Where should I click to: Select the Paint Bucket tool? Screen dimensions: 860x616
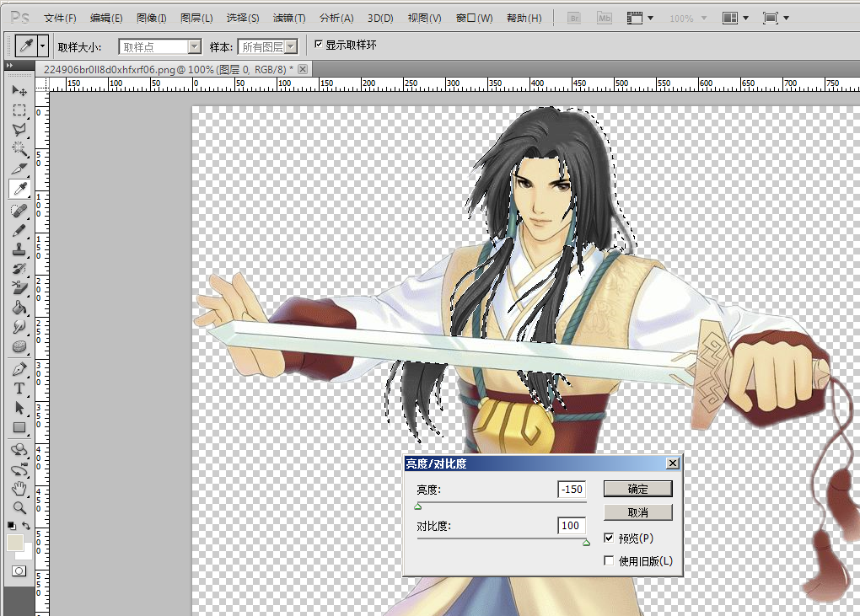pos(19,308)
